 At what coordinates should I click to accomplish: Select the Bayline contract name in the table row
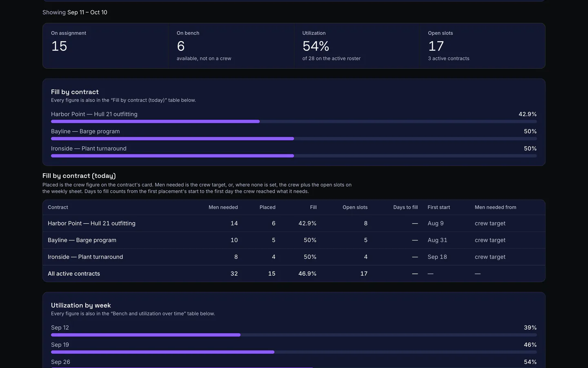82,240
